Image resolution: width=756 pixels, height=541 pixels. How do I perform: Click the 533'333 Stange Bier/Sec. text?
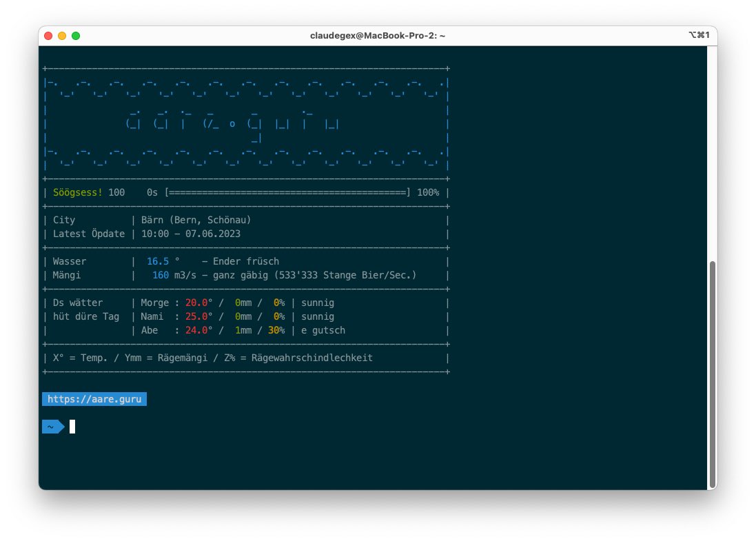(x=345, y=275)
